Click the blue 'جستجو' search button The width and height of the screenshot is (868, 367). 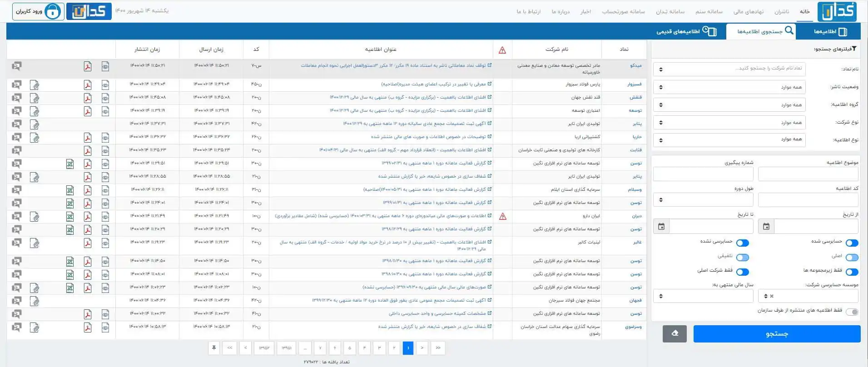tap(777, 334)
